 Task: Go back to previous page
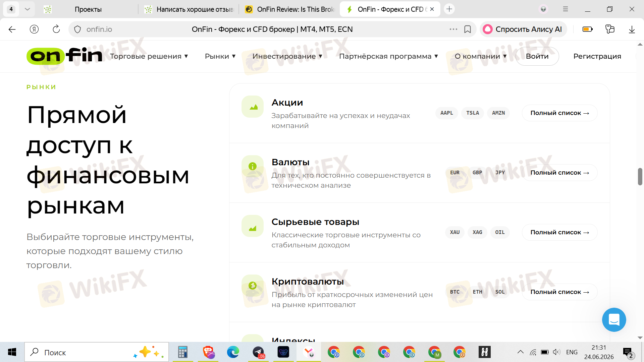pyautogui.click(x=12, y=29)
